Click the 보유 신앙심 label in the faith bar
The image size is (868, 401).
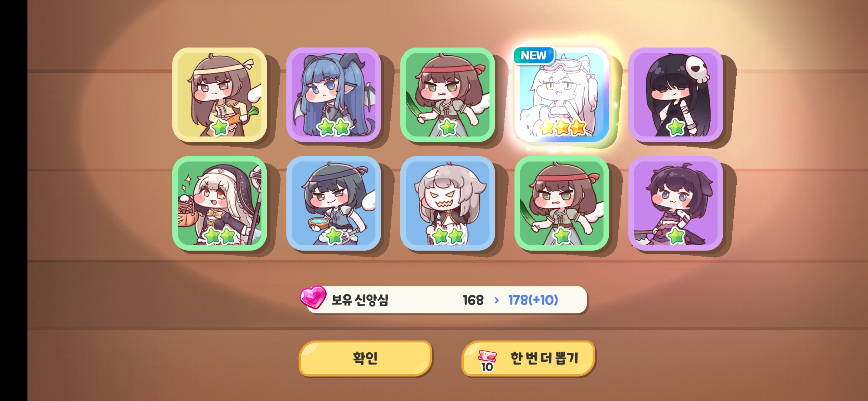click(x=360, y=300)
